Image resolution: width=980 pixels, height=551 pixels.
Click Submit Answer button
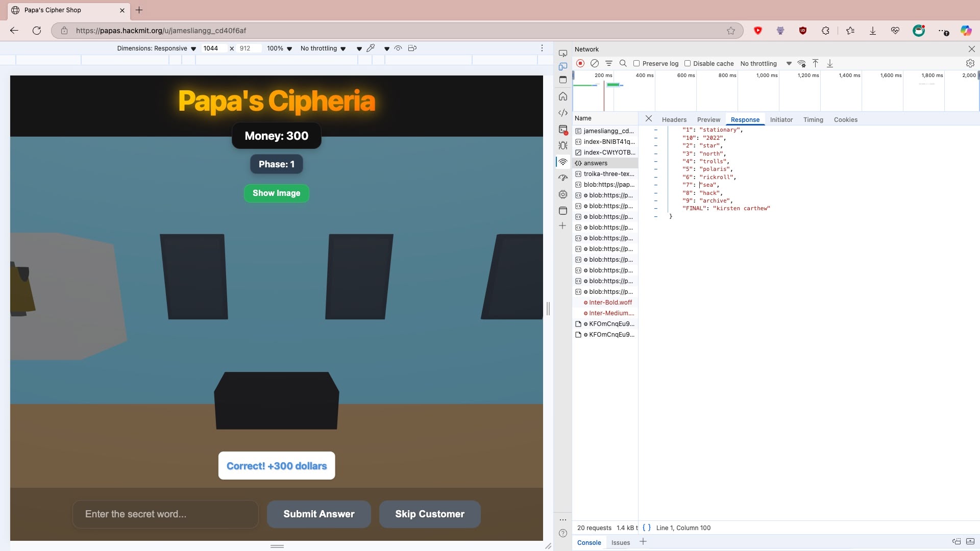[319, 514]
